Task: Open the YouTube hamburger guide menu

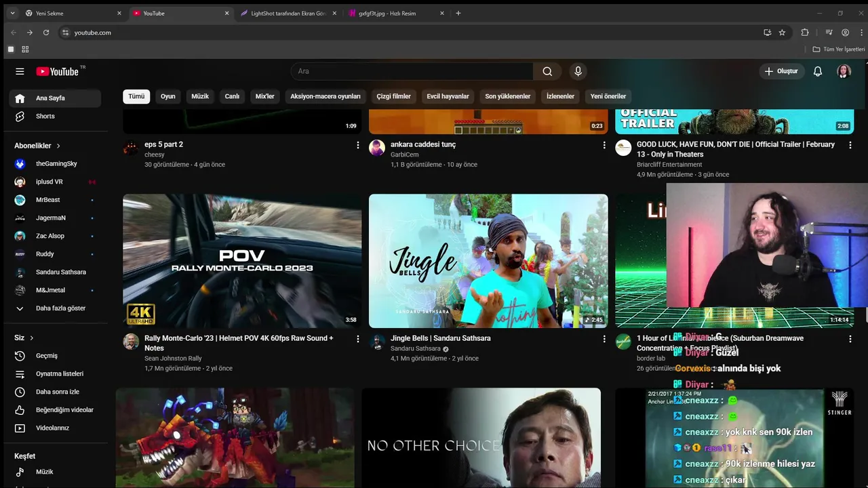Action: (x=20, y=71)
